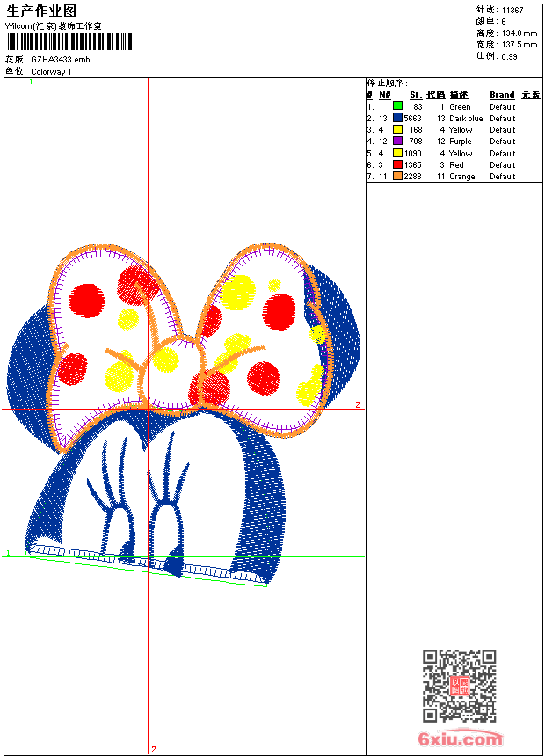Viewport: 545px width, 756px height.
Task: Click the stitch count value 11367
Action: pyautogui.click(x=512, y=11)
